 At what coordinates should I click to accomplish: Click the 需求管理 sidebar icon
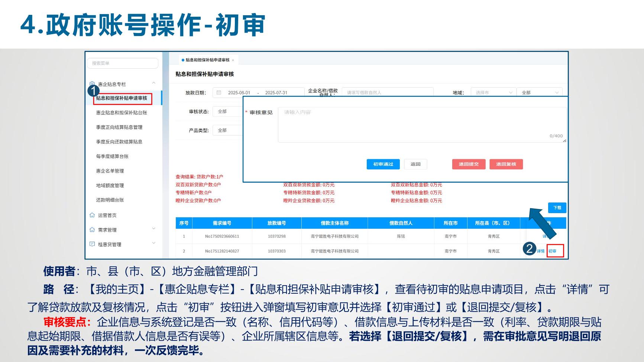92,230
